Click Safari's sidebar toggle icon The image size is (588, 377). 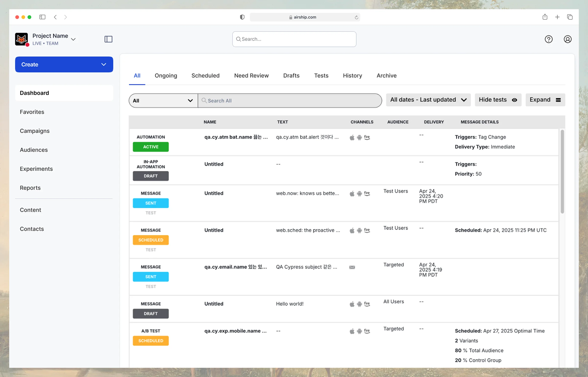[42, 17]
